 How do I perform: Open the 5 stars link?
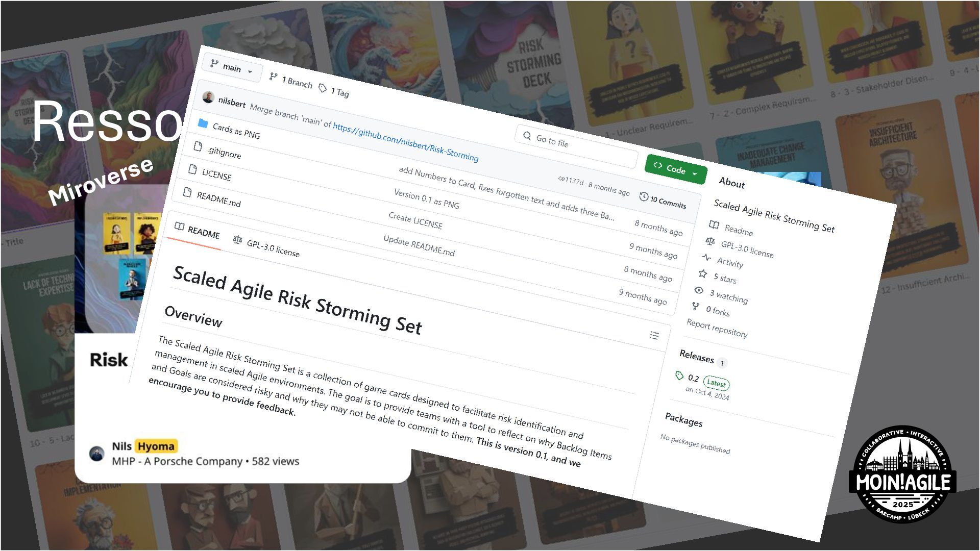(725, 279)
